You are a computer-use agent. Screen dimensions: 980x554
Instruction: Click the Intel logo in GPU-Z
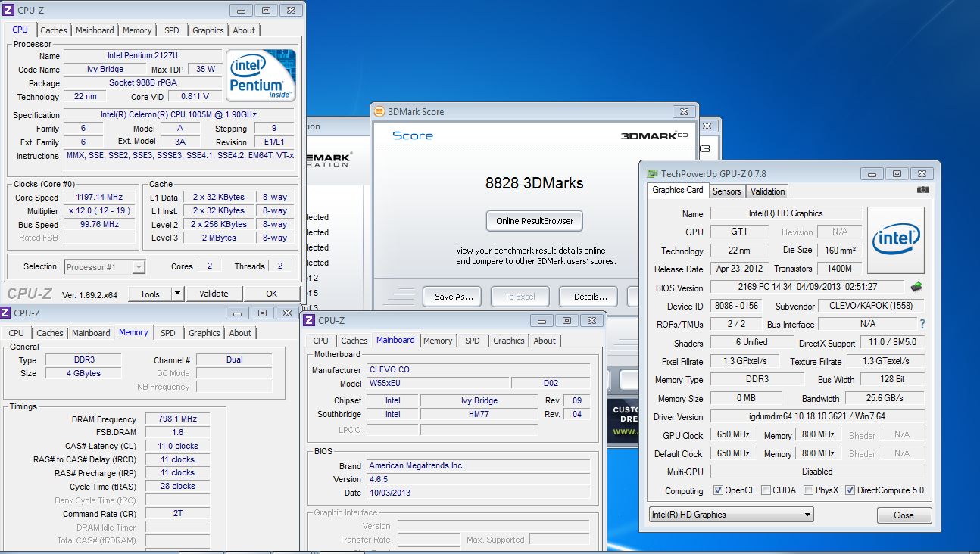point(895,241)
